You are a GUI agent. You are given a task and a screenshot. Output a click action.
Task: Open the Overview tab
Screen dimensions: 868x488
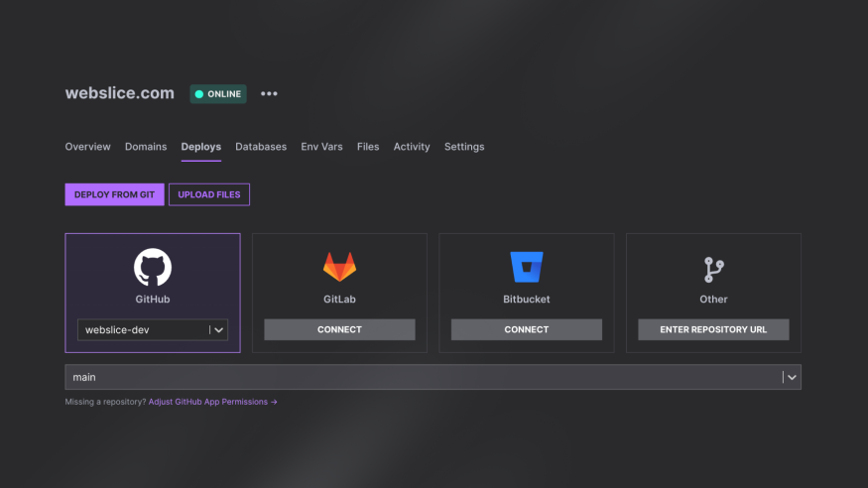click(x=87, y=147)
